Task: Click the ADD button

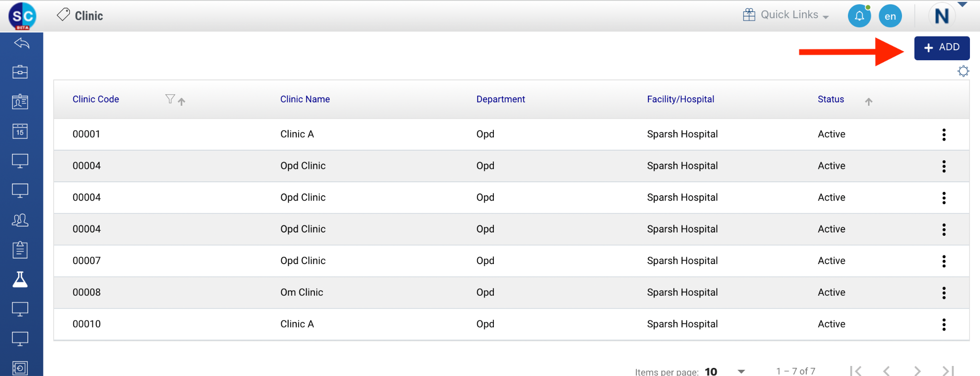Action: (x=942, y=48)
